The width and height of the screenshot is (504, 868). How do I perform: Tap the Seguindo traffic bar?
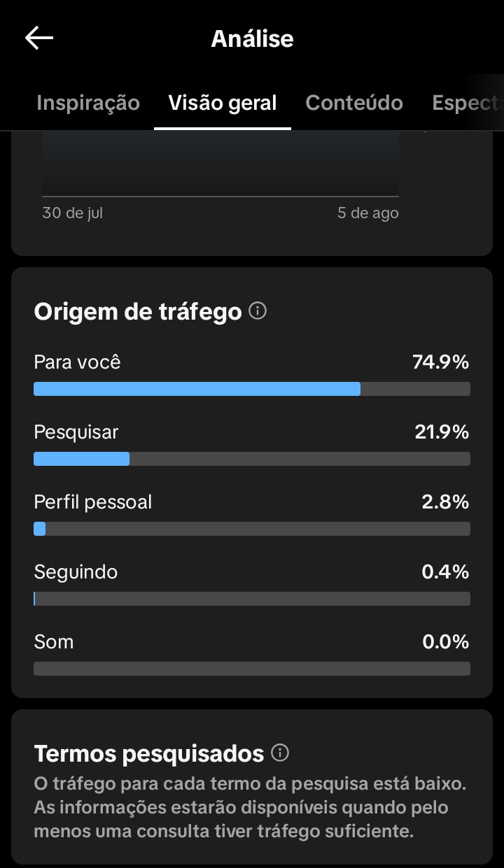pos(252,599)
